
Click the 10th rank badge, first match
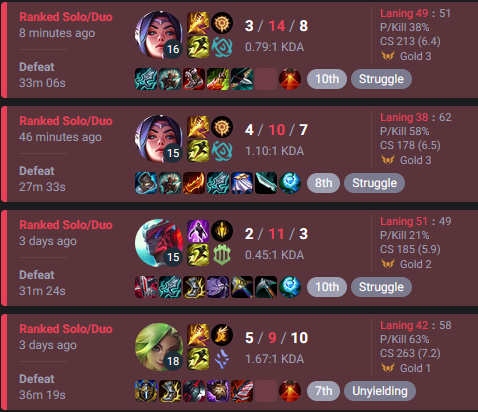coord(327,79)
